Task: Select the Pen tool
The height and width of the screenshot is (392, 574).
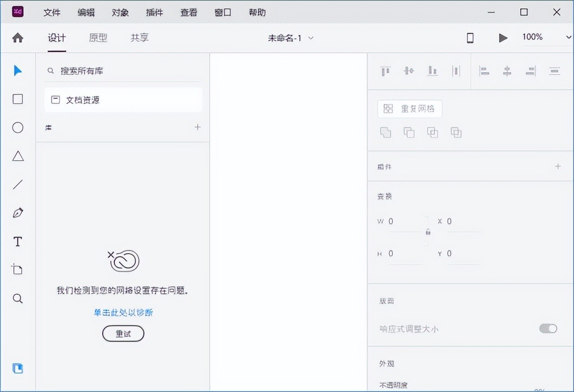Action: coord(17,213)
